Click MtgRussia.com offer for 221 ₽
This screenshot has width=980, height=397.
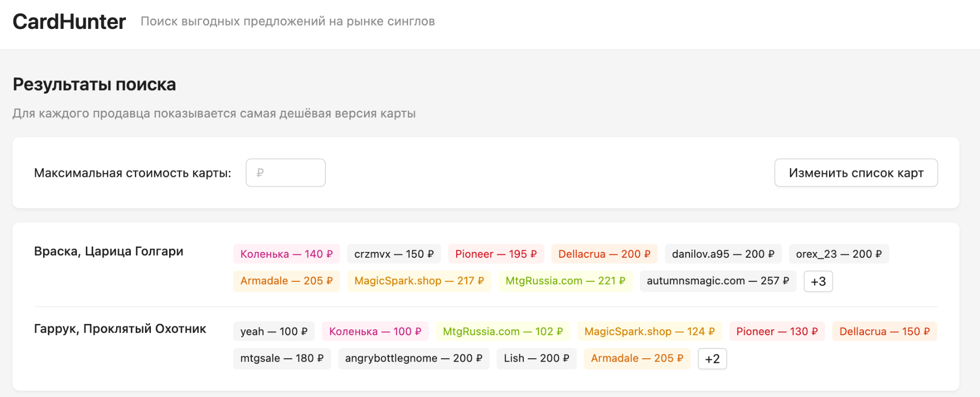point(565,281)
